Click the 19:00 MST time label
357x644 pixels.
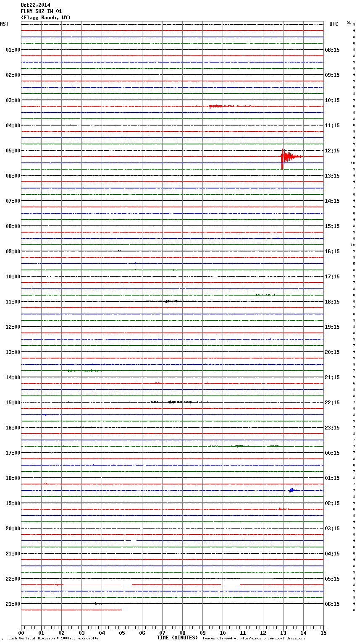[x=13, y=503]
